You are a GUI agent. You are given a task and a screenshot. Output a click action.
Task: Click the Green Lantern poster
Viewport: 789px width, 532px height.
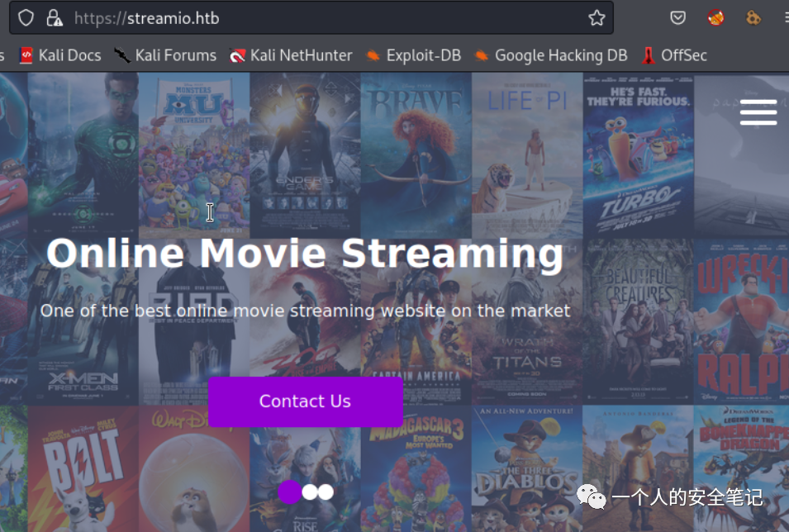83,155
